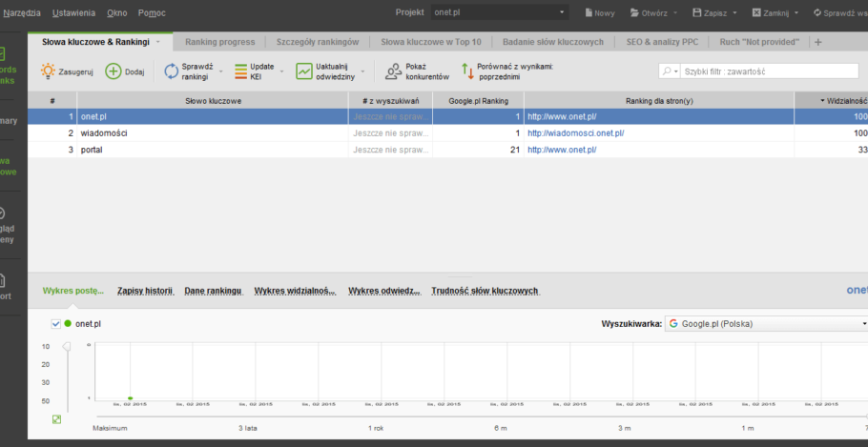
Task: Open the http://www.onet.pl/ link in portal row
Action: [562, 150]
